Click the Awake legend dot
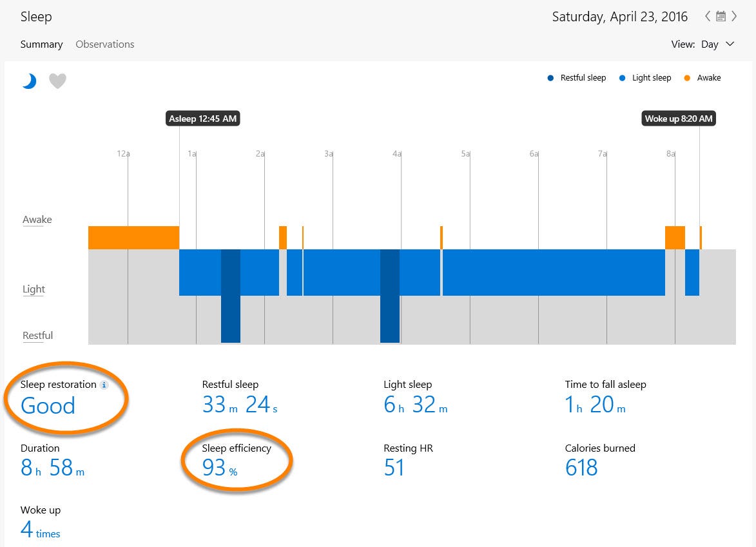Screen dimensions: 756x547 tap(688, 77)
